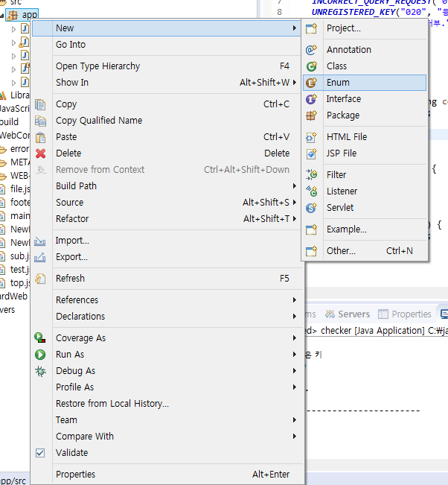Click the checker Java Application console text
Screen dimensions: 448x485
373,331
